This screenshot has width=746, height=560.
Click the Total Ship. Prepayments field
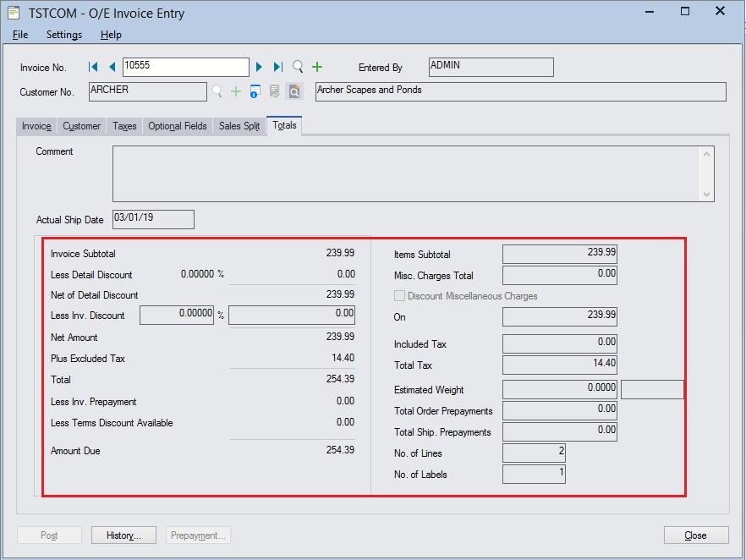[x=560, y=431]
